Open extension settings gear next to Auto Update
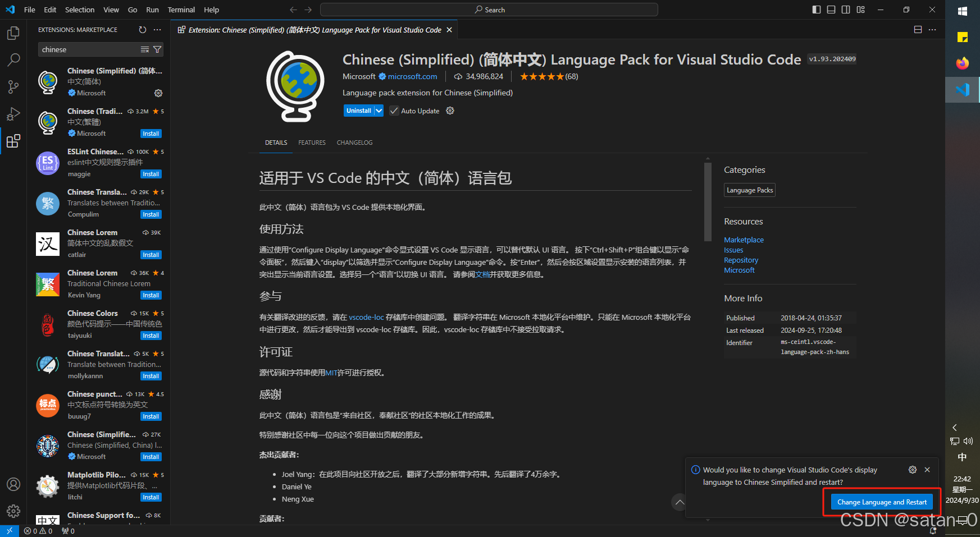This screenshot has width=980, height=537. (450, 111)
